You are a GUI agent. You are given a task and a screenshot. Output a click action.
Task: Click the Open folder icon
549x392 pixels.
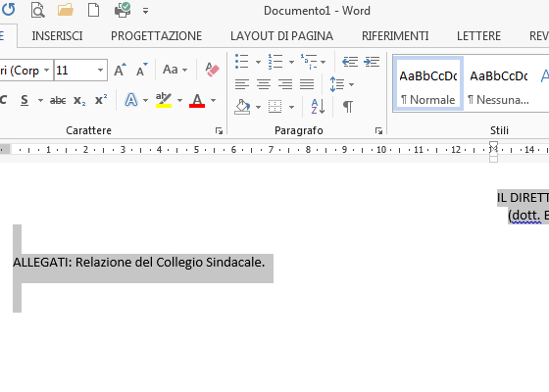tap(66, 10)
